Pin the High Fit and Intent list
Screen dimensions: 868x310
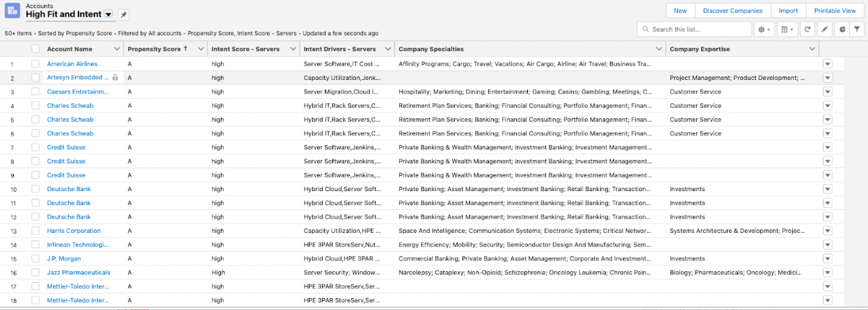point(123,15)
